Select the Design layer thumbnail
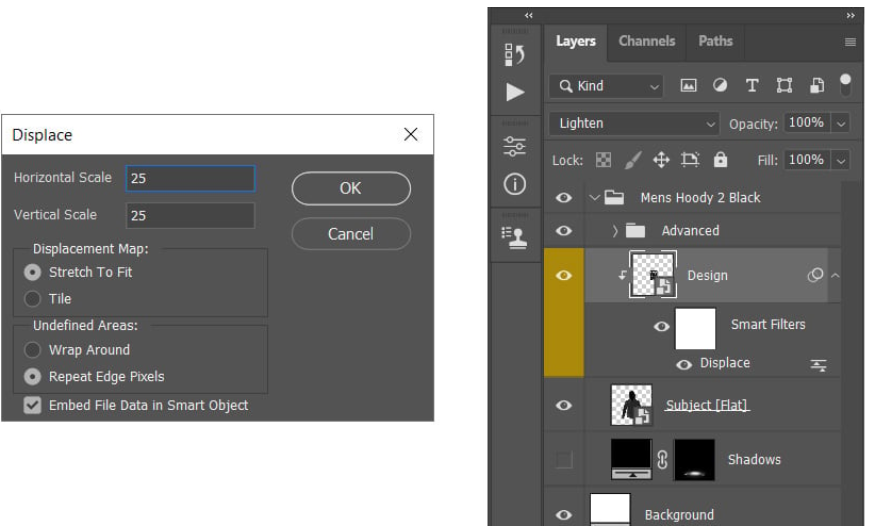The image size is (875, 526). pyautogui.click(x=653, y=274)
